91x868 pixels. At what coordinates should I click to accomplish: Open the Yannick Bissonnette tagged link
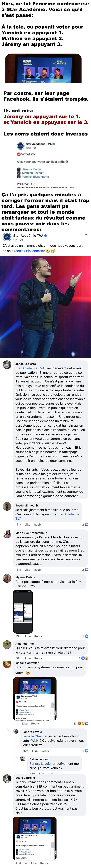point(29,251)
